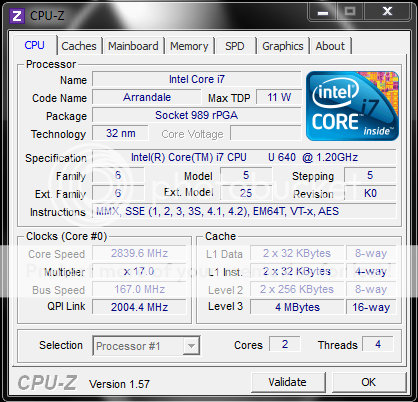The width and height of the screenshot is (418, 402).
Task: Click the Multiplier value x 17.0
Action: (x=139, y=271)
